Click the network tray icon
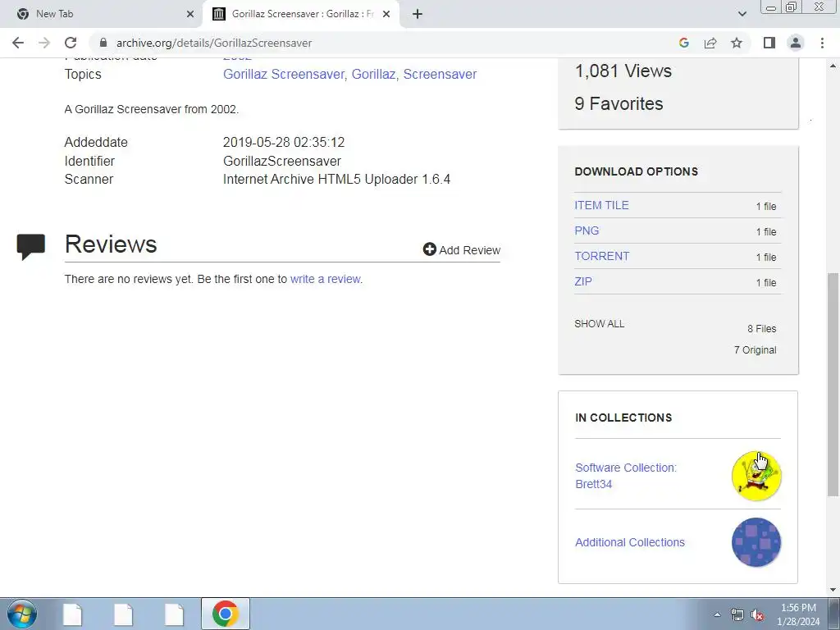The width and height of the screenshot is (840, 630). (x=737, y=615)
